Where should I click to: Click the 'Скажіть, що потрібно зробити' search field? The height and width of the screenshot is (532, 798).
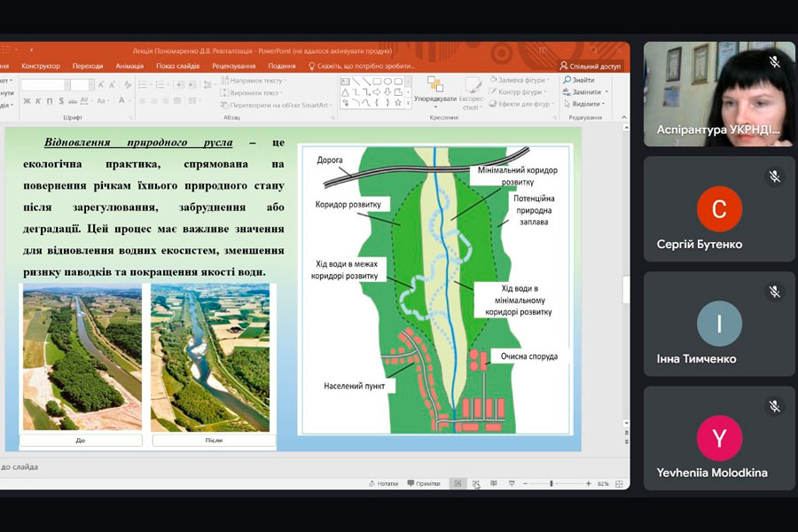pos(365,66)
